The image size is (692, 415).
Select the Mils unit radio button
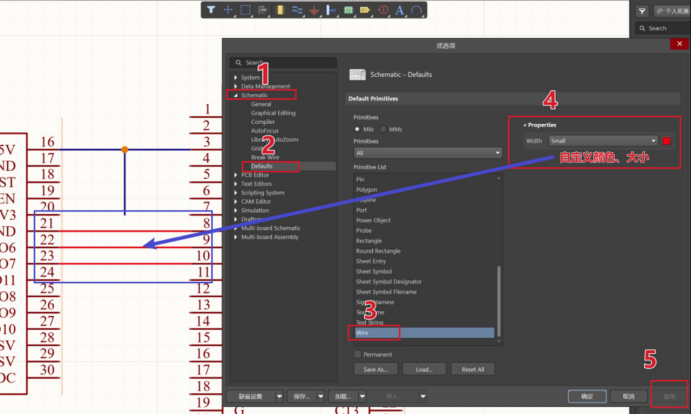point(357,130)
